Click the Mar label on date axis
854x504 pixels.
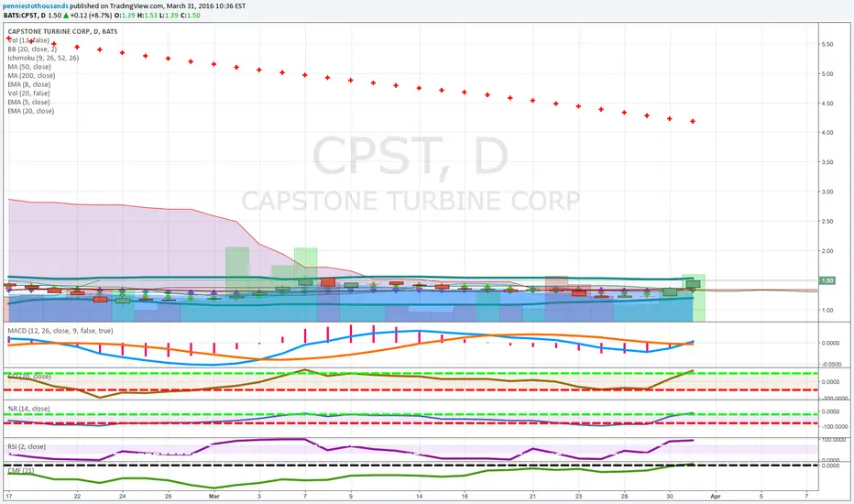(214, 497)
